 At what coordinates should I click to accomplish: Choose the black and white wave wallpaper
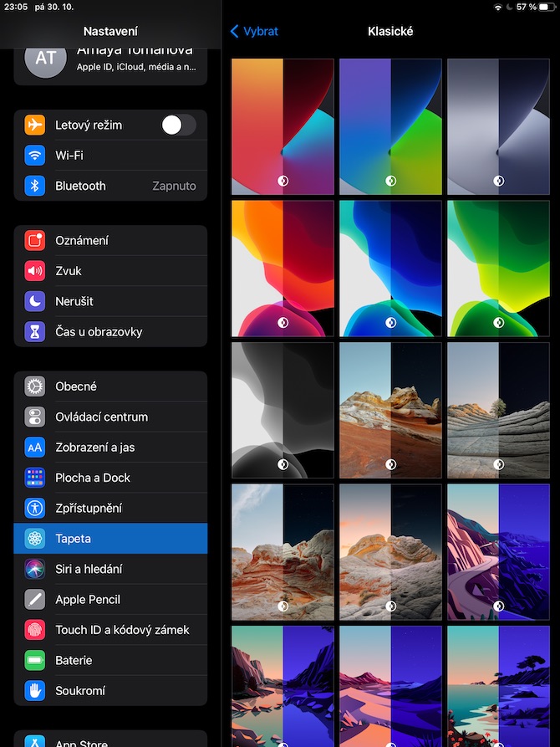click(x=283, y=410)
